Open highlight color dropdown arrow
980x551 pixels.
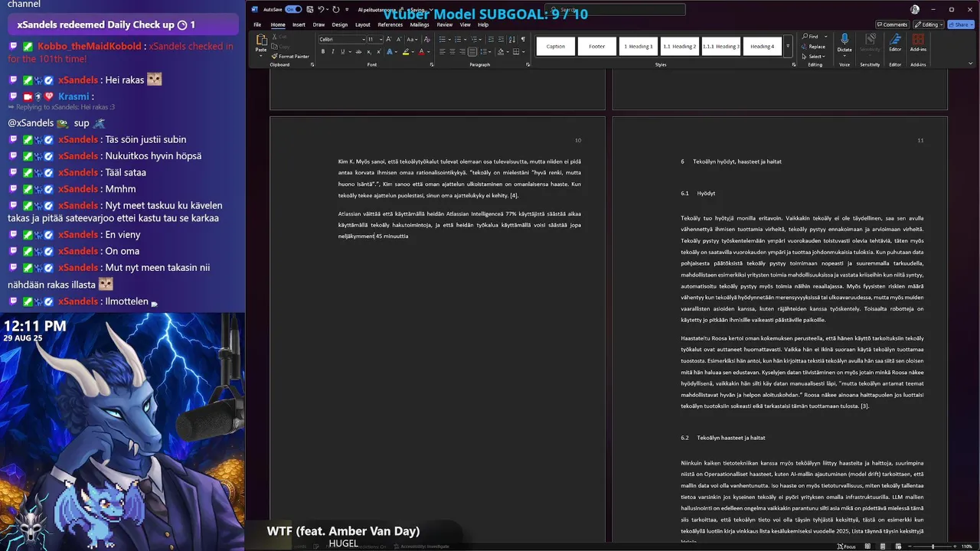(413, 51)
